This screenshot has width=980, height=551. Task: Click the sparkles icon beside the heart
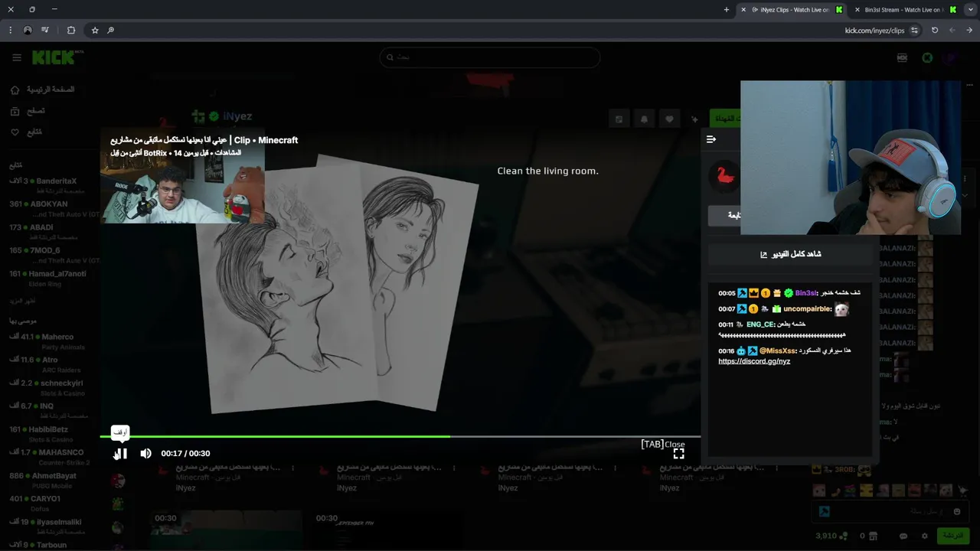click(694, 119)
